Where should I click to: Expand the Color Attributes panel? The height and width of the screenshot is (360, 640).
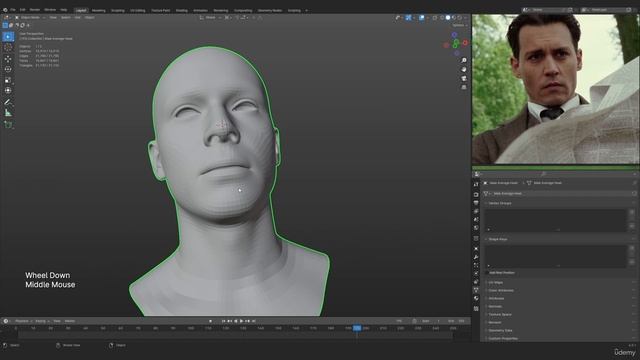[558, 291]
